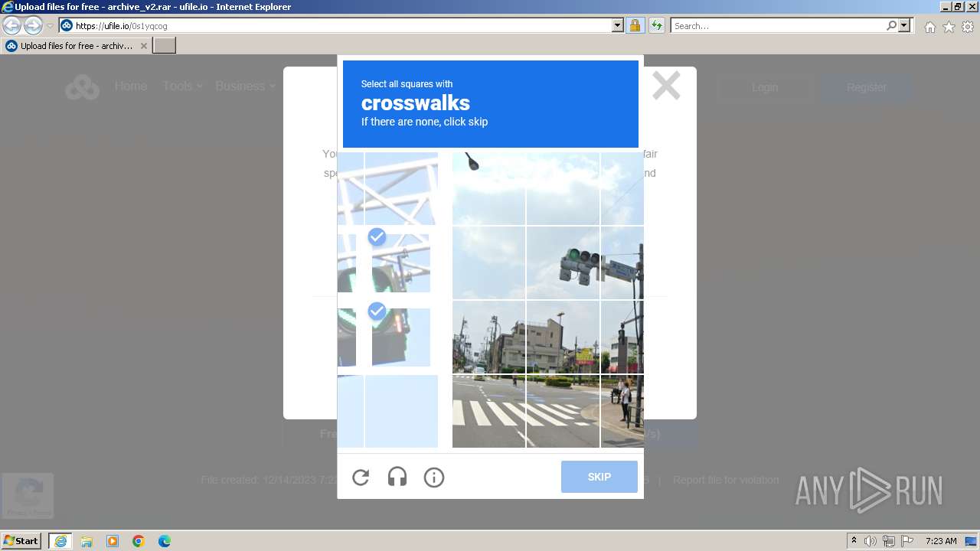Go back with browser Back button
980x551 pixels.
[x=12, y=26]
